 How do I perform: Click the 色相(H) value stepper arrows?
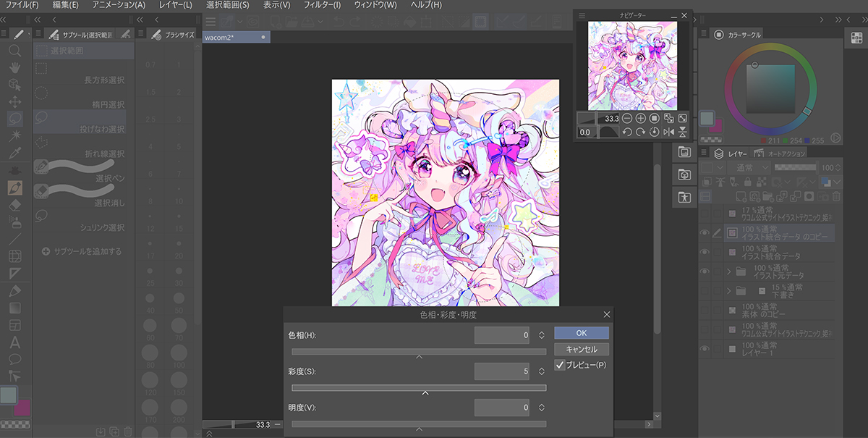point(542,335)
